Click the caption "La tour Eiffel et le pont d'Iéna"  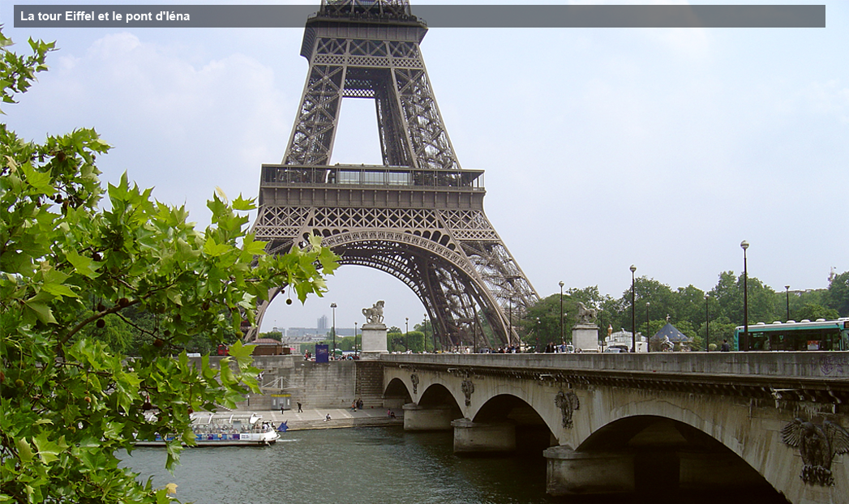(x=105, y=16)
